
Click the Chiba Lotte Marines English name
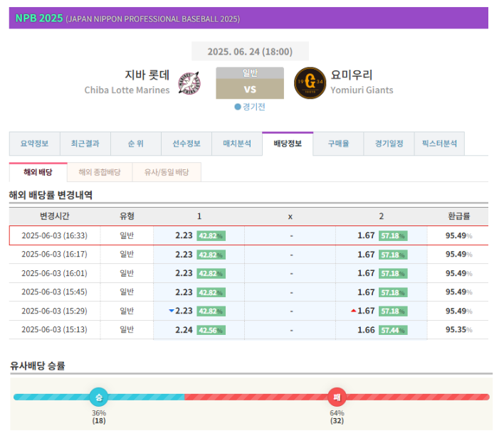[127, 90]
